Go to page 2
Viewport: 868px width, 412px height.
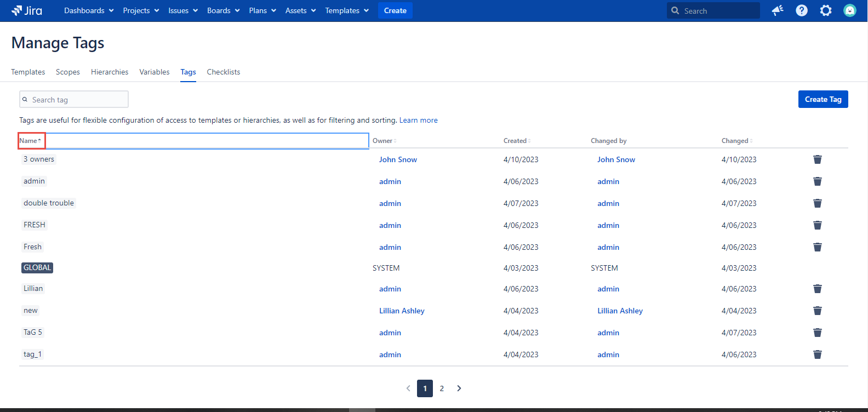pyautogui.click(x=442, y=388)
